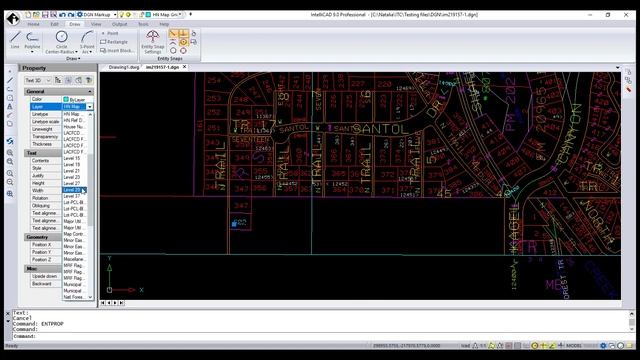This screenshot has height=360, width=640.
Task: Click the workspace gear icon beside DGN Markup
Action: pos(80,15)
